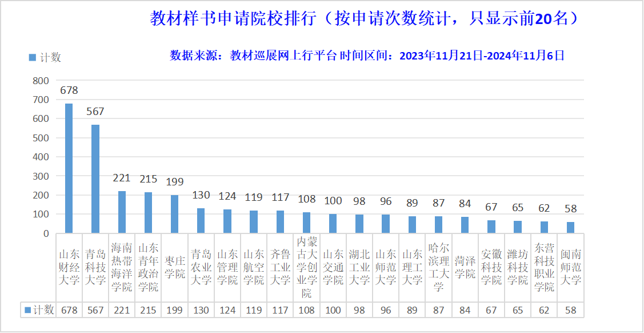The width and height of the screenshot is (644, 333).
Task: Select the bar for 山东交通学院
Action: point(333,224)
